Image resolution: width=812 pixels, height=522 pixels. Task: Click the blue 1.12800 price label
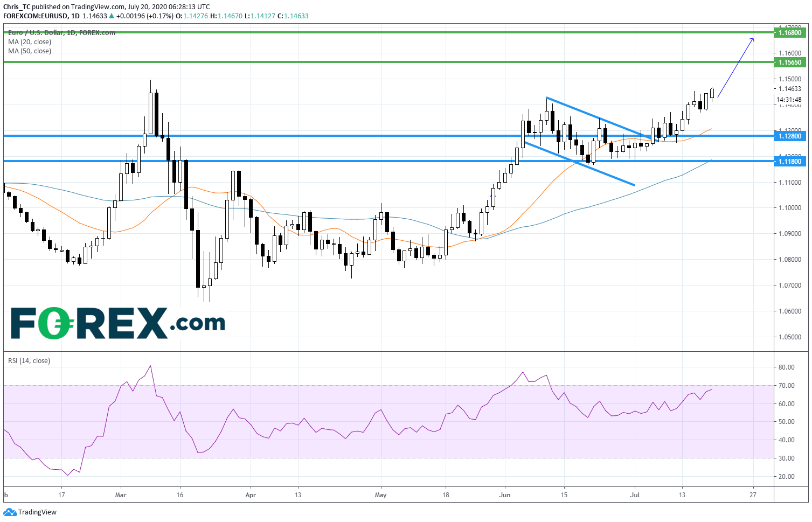(x=790, y=136)
